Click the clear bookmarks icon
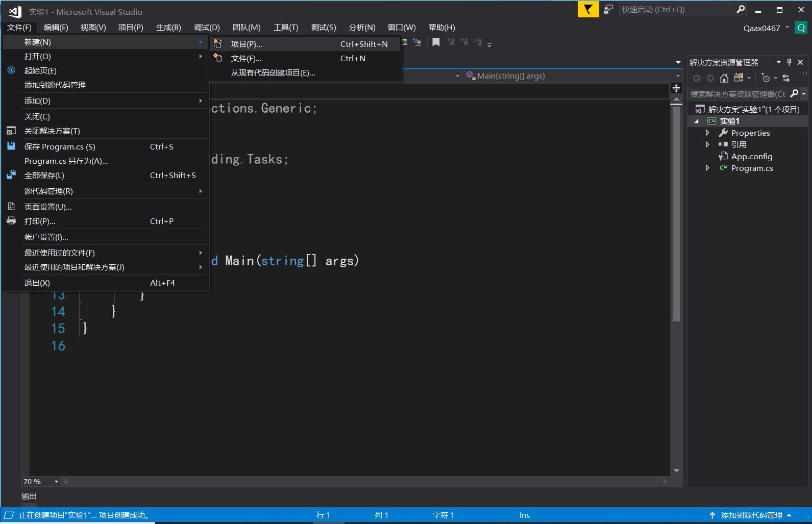812x524 pixels. (x=478, y=42)
